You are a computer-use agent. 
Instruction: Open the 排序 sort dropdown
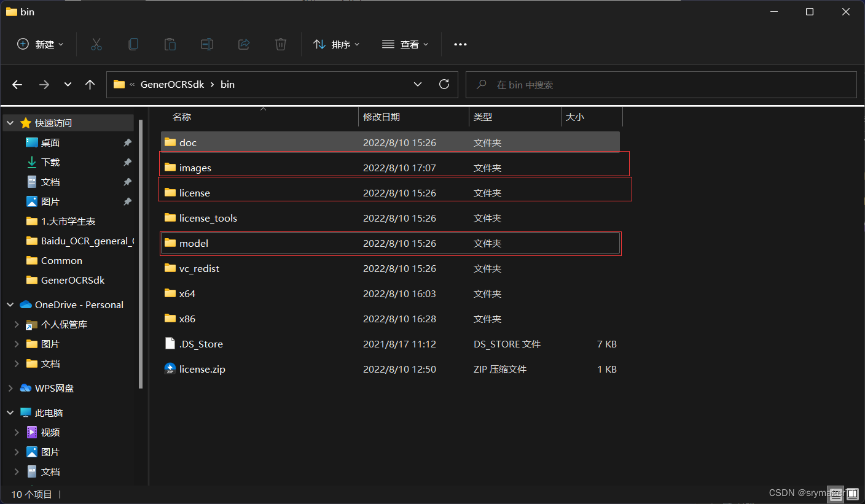[x=336, y=44]
